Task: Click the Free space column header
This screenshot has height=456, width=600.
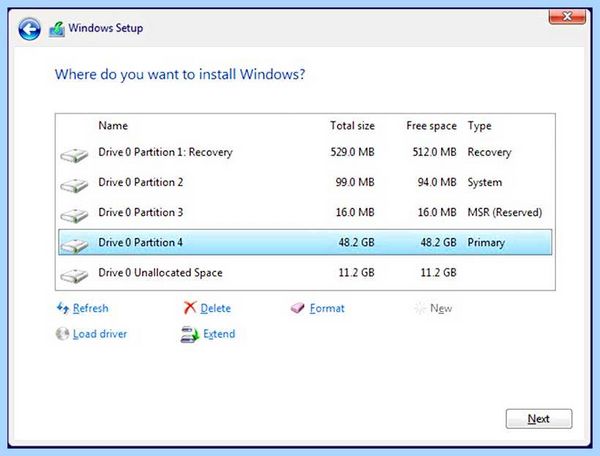Action: [x=431, y=126]
